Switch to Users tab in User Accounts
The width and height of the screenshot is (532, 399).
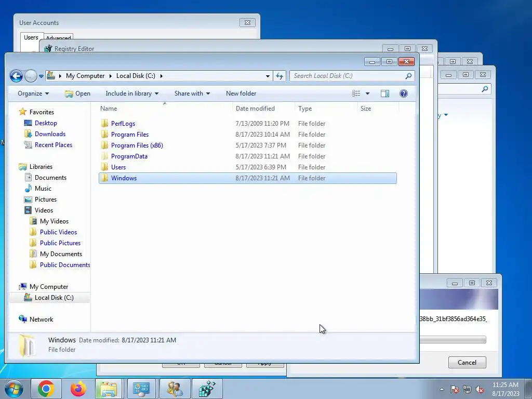(x=31, y=37)
